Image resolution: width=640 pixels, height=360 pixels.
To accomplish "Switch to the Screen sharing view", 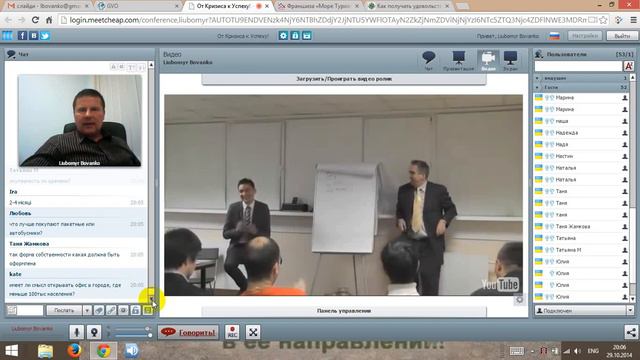I will [510, 61].
